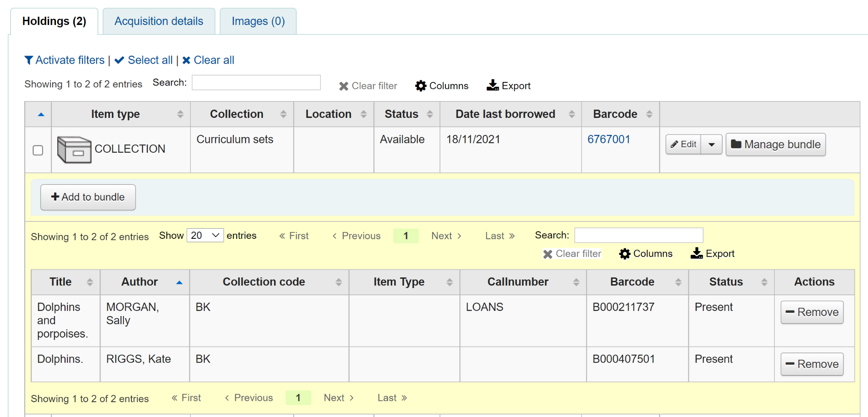Open Columns settings gear in the bundle table
Screen dimensions: 868x417
pos(646,254)
